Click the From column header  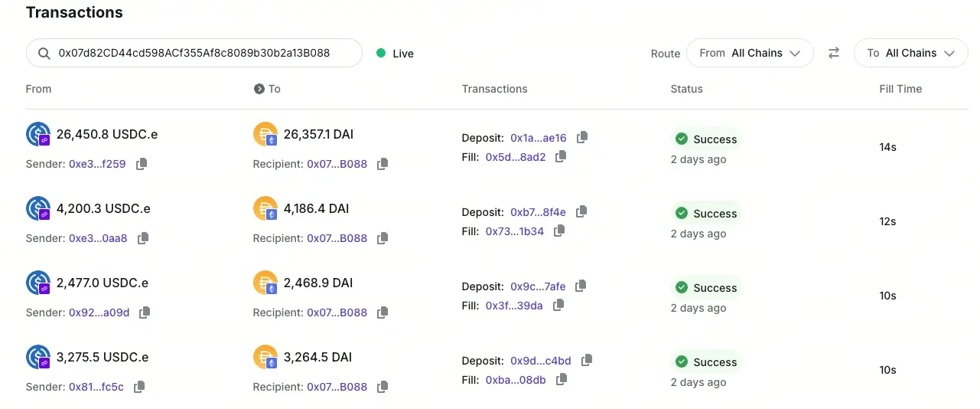38,89
